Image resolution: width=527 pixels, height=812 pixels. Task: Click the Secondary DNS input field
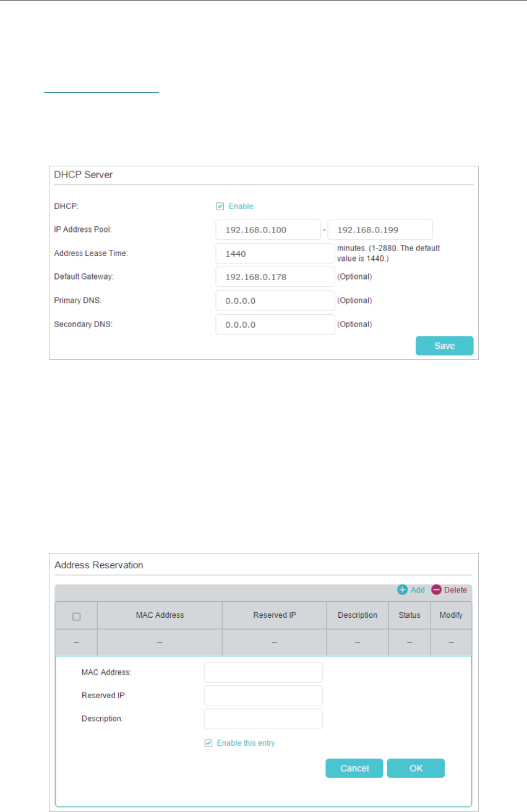(275, 324)
